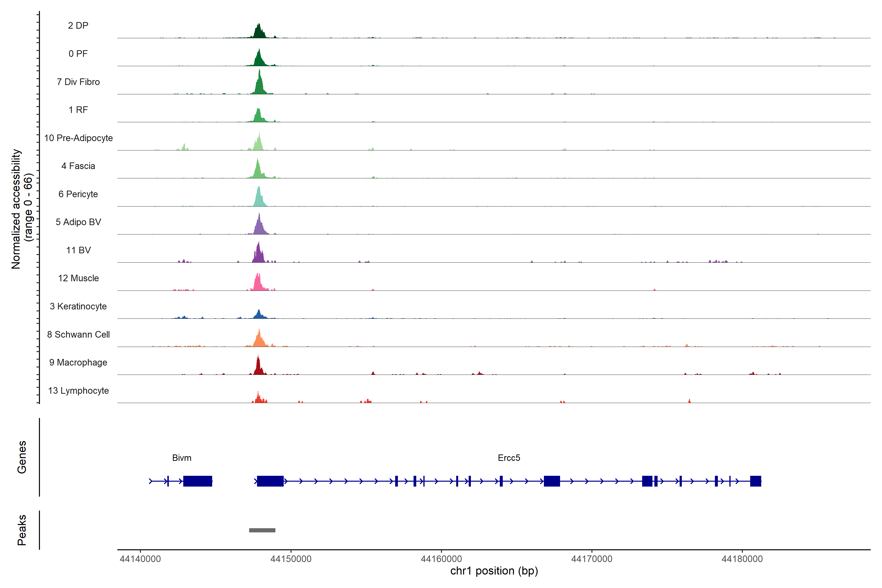Click the last Ercc5 exon block
Viewport: 882px width, 588px height.
tap(755, 481)
